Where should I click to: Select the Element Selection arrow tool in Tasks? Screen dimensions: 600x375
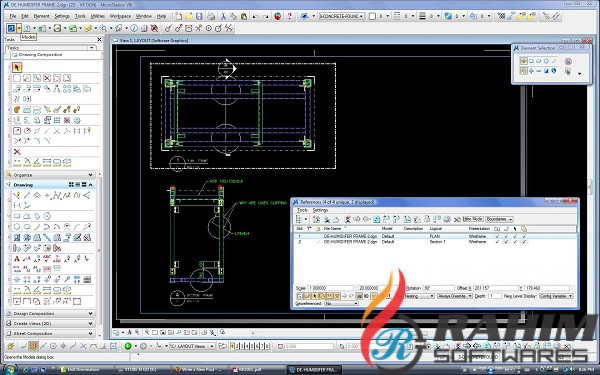tap(17, 68)
